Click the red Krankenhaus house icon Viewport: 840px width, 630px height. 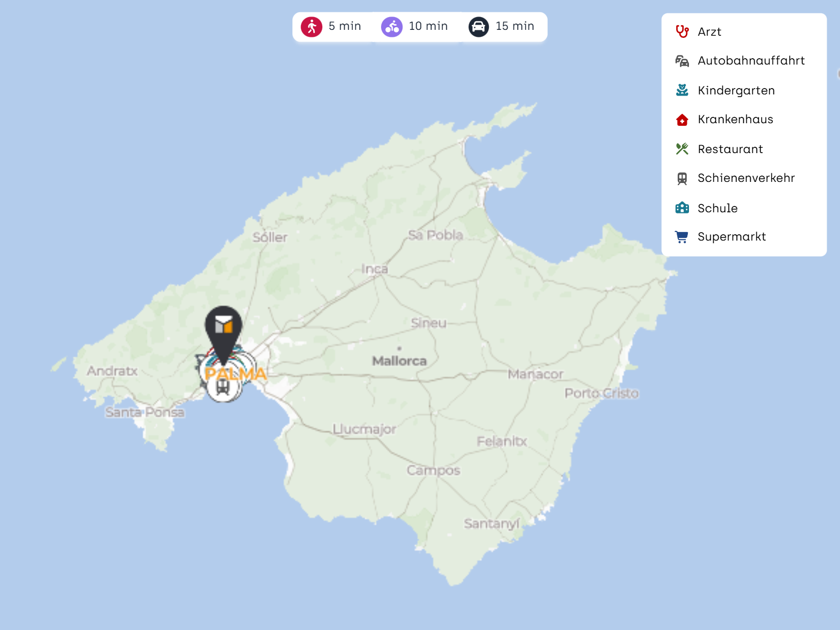click(x=682, y=119)
